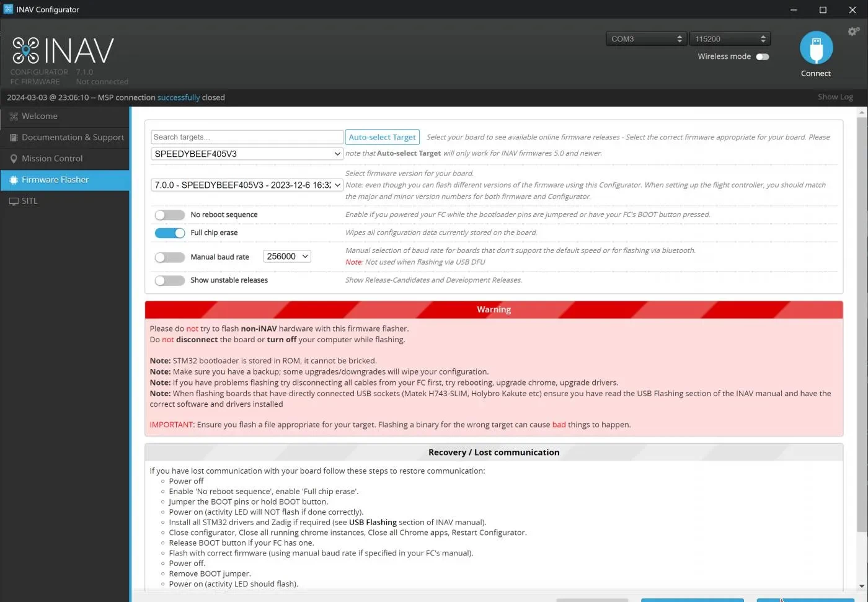This screenshot has width=868, height=602.
Task: Select the Firmware Flasher tab
Action: [x=64, y=180]
